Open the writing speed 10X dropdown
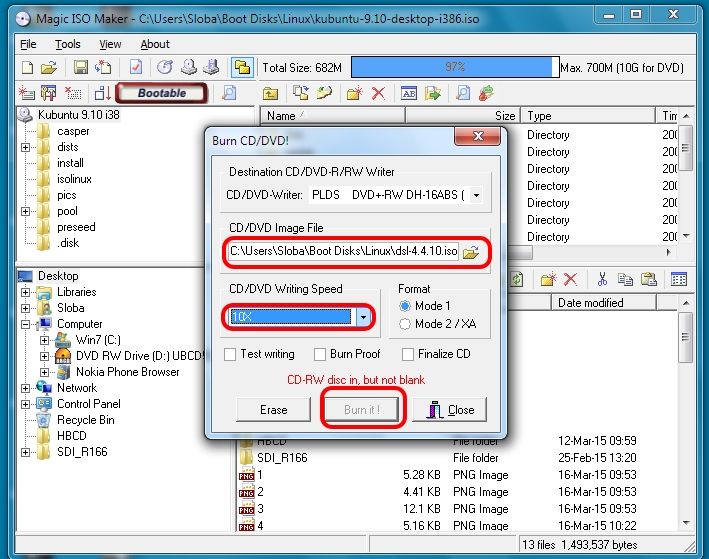709x559 pixels. click(363, 317)
